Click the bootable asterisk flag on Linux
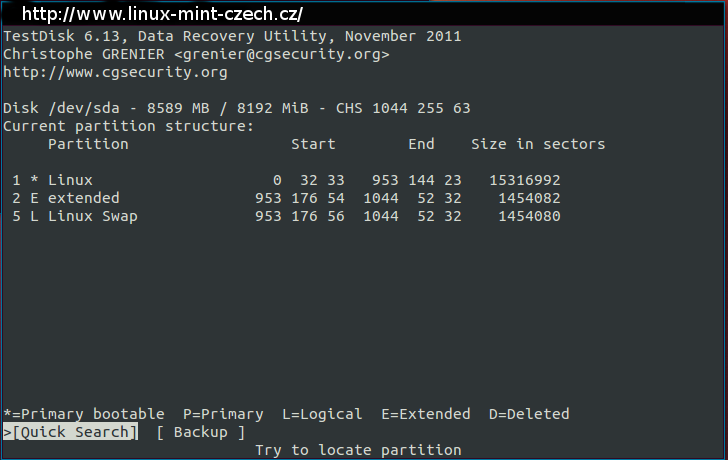 click(34, 179)
